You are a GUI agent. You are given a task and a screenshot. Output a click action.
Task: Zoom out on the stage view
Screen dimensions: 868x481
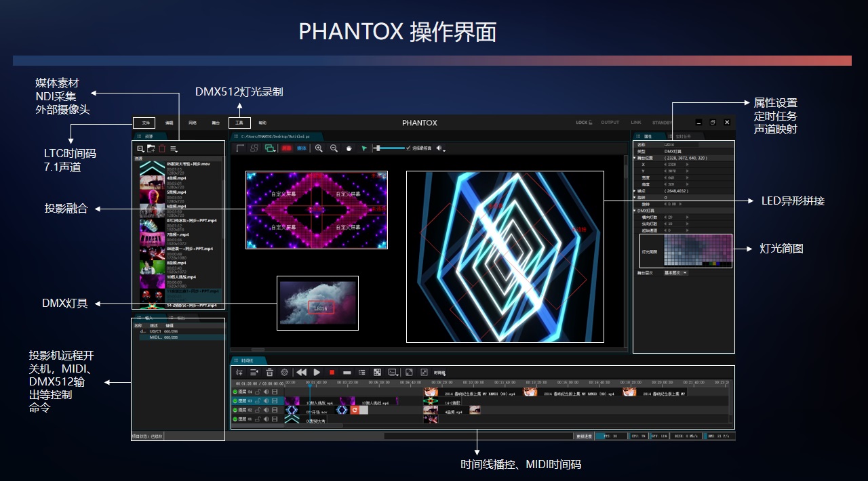click(334, 148)
